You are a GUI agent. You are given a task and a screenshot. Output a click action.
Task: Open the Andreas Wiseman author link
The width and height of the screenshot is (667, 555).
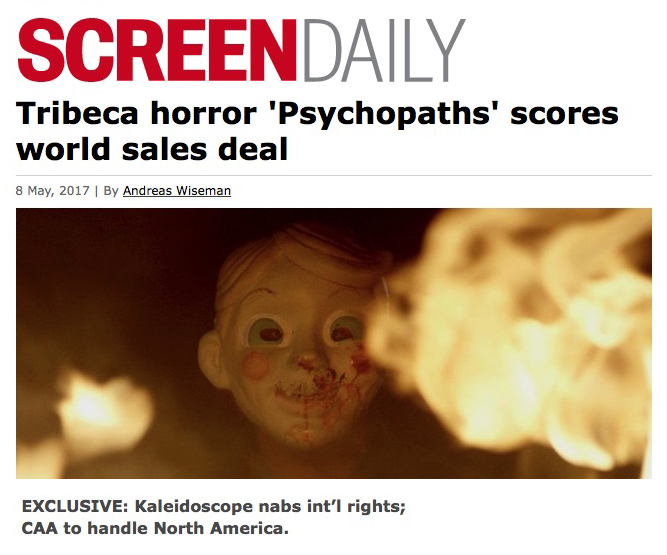coord(177,191)
